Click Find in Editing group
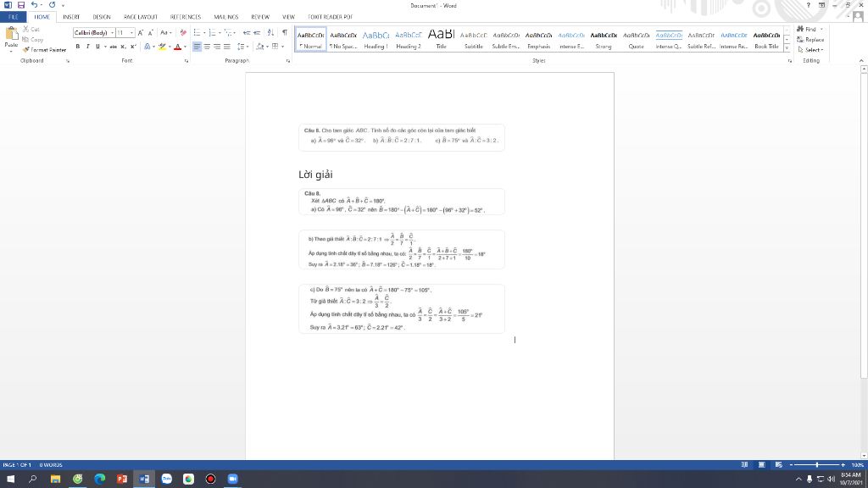Image resolution: width=868 pixels, height=488 pixels. tap(810, 29)
